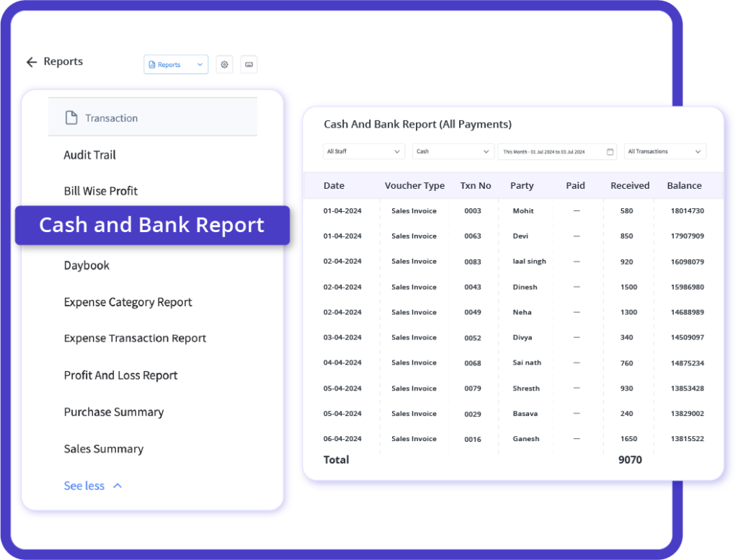Open the All Transactions dropdown
The image size is (738, 560).
[663, 151]
